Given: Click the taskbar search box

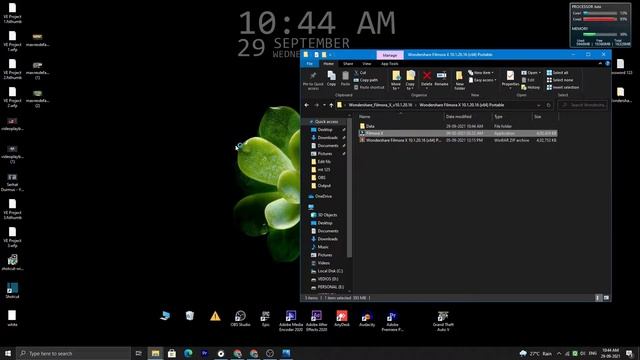Looking at the screenshot, I should (x=74, y=353).
